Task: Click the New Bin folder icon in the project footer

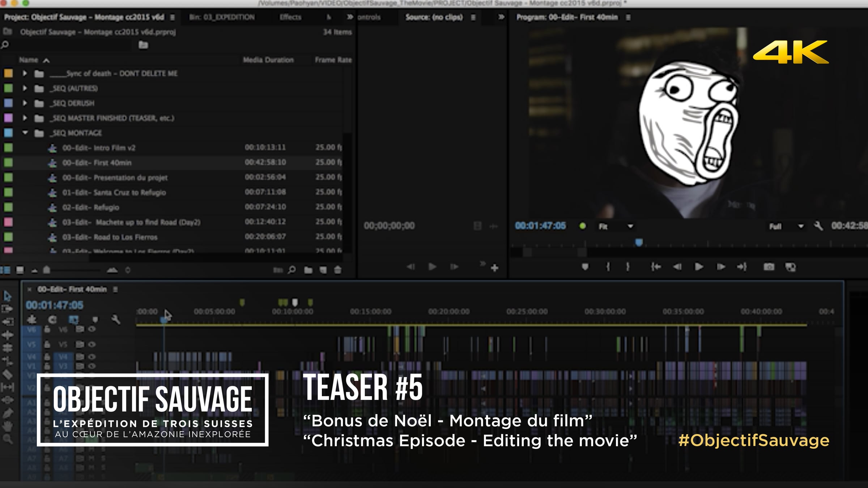Action: tap(308, 270)
